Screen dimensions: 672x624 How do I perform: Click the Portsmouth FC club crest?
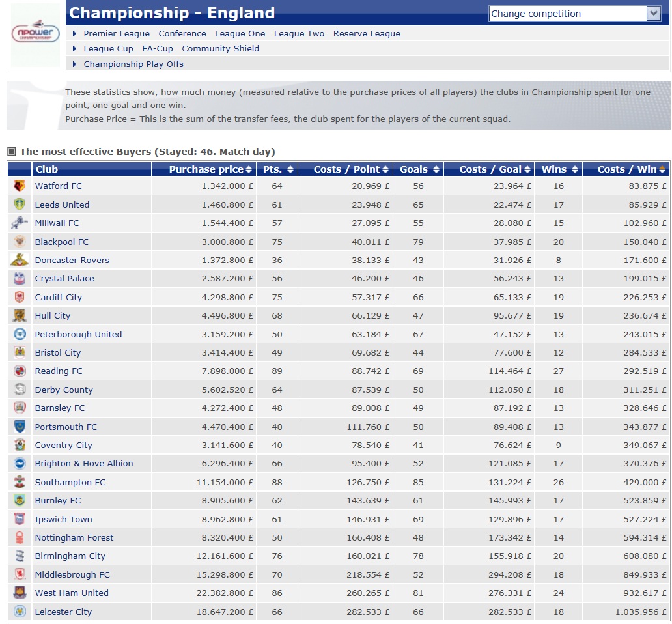[20, 427]
